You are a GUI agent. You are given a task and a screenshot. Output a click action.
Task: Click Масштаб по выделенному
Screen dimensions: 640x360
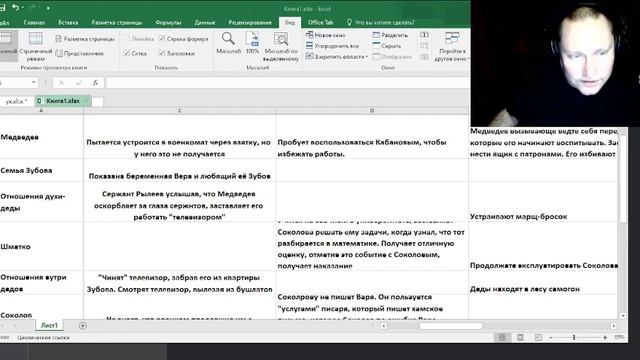coord(281,47)
